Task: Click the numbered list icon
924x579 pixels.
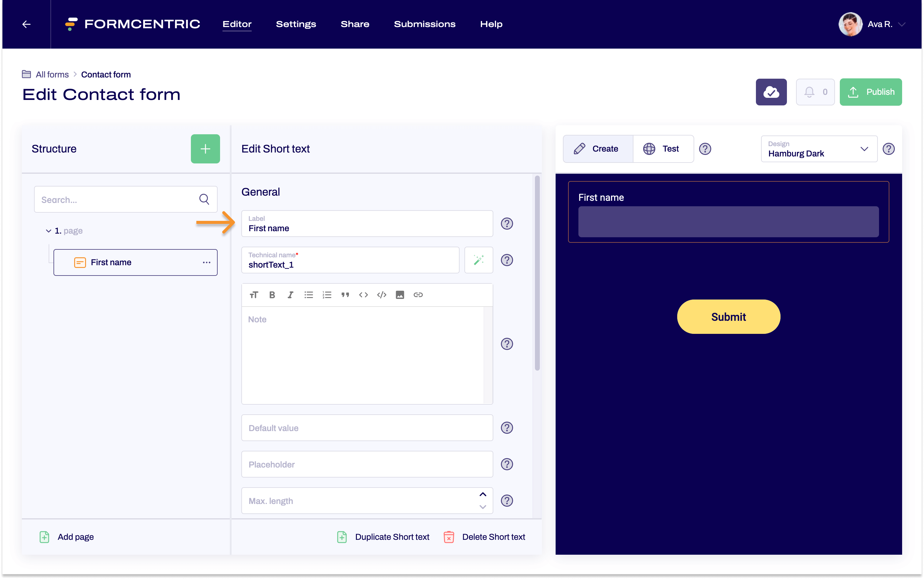Action: point(327,294)
